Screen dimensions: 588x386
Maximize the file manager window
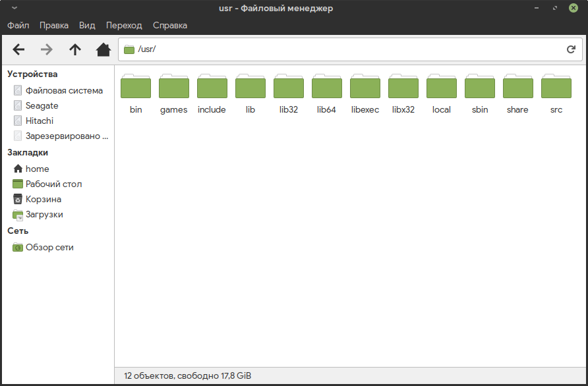(x=555, y=8)
